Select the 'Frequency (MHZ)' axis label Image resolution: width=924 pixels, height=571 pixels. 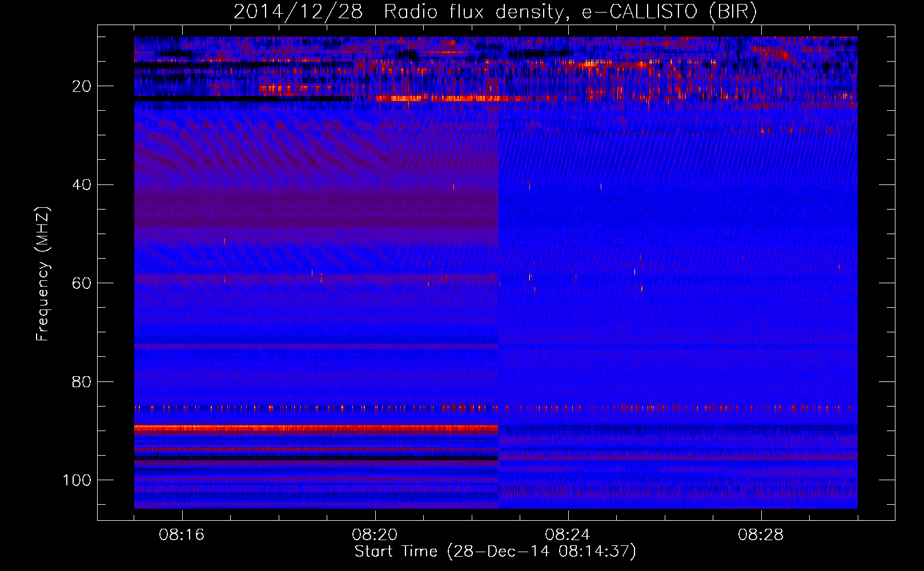pos(43,274)
